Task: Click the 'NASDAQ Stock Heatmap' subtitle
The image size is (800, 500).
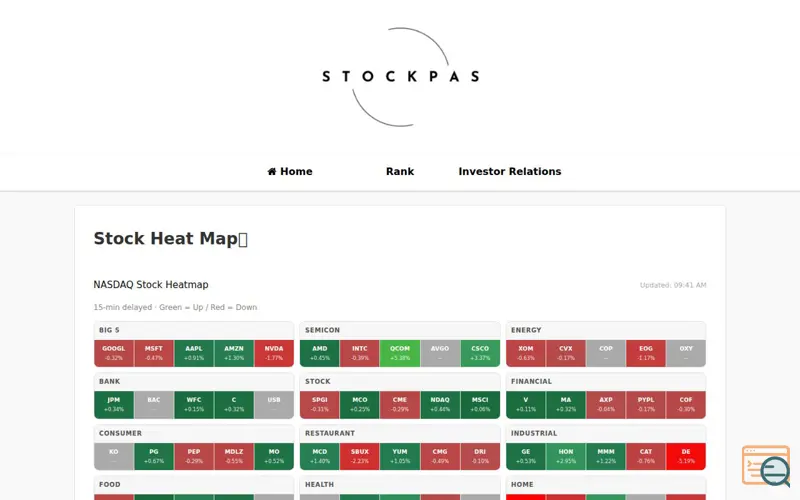Action: click(151, 285)
